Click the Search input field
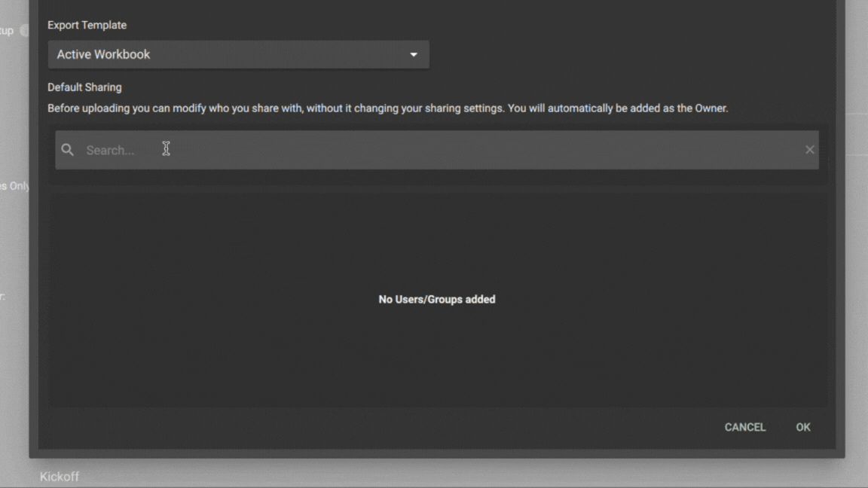This screenshot has height=488, width=868. coord(301,150)
